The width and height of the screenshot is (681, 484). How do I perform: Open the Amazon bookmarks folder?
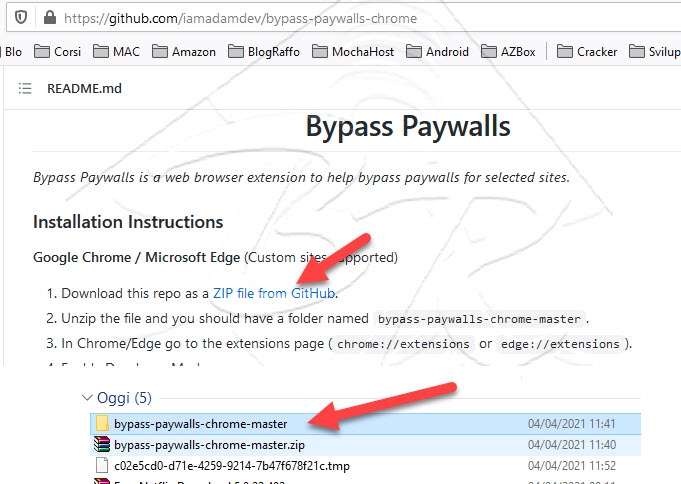pos(184,52)
